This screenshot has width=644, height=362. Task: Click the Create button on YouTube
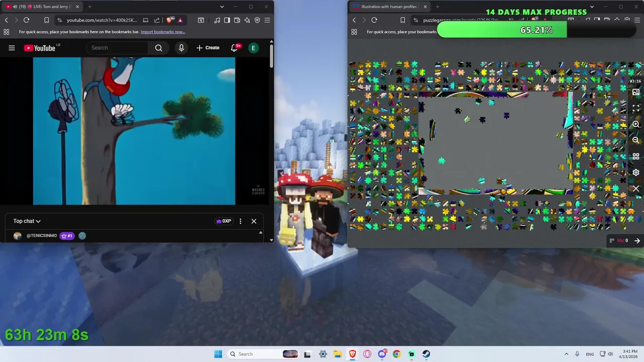coord(208,48)
